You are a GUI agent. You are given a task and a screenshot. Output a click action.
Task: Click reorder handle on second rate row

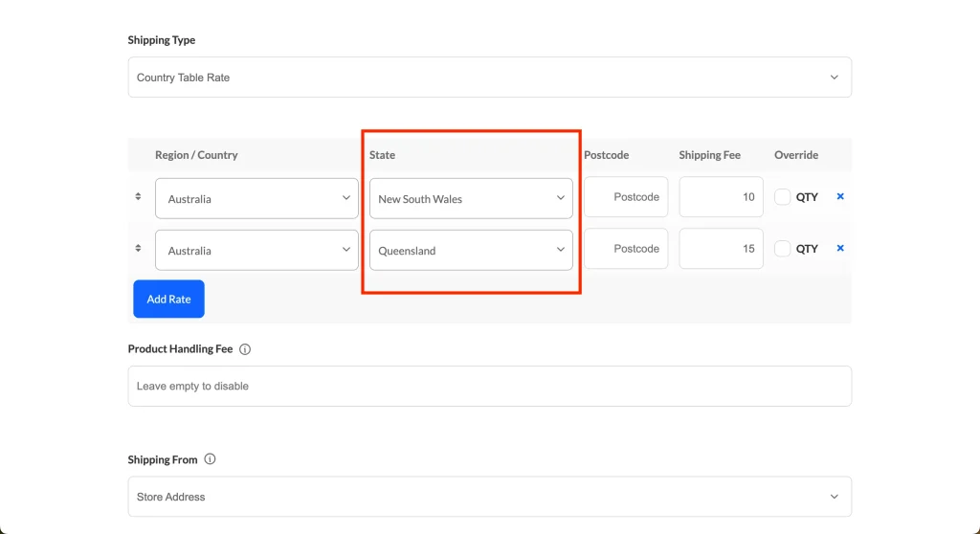138,249
